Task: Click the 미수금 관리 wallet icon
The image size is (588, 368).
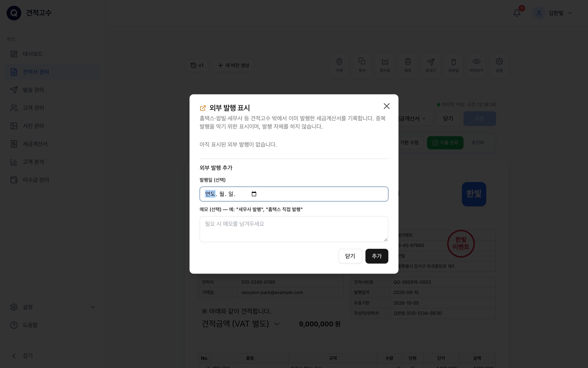Action: pyautogui.click(x=14, y=180)
